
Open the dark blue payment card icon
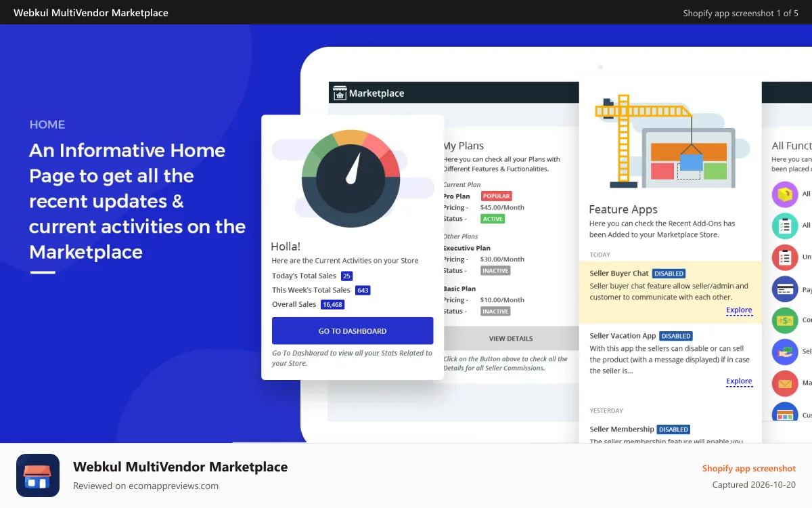[785, 289]
